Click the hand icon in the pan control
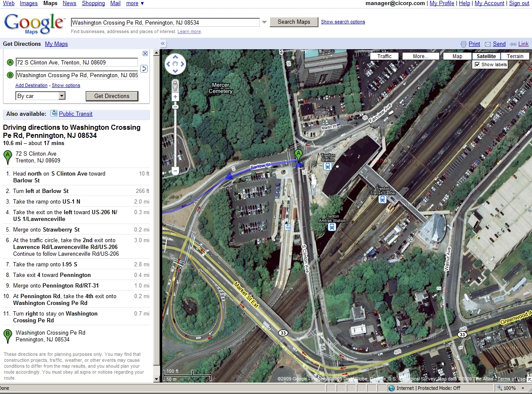The width and height of the screenshot is (532, 394). [x=175, y=64]
